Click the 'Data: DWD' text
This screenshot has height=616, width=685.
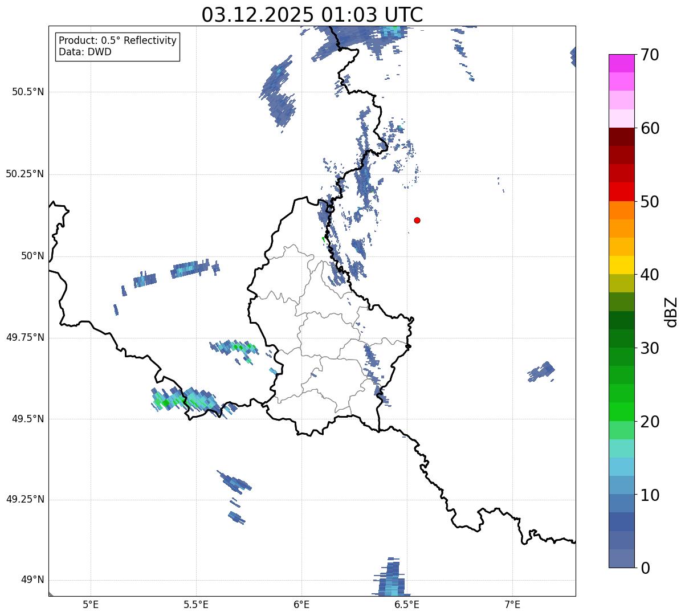click(85, 52)
